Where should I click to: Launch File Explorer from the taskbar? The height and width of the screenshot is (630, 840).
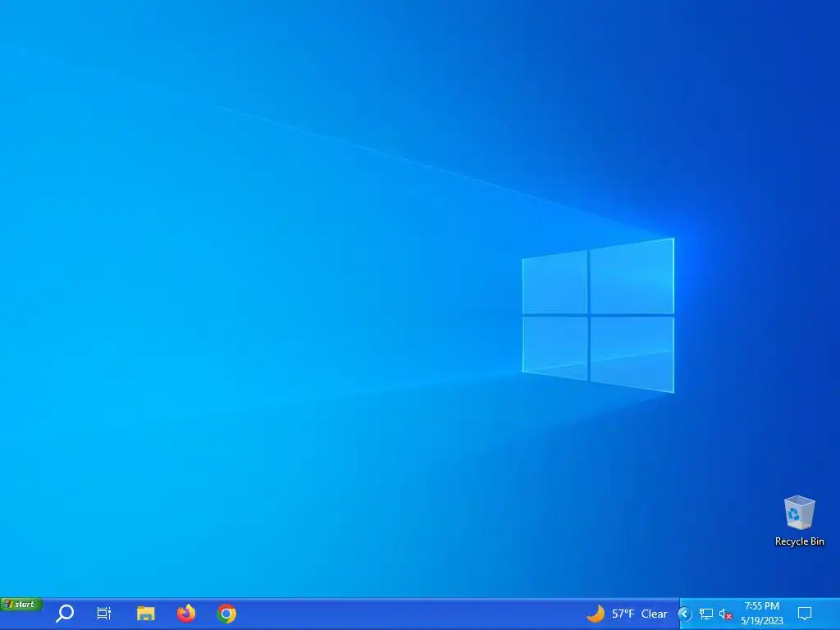tap(146, 614)
